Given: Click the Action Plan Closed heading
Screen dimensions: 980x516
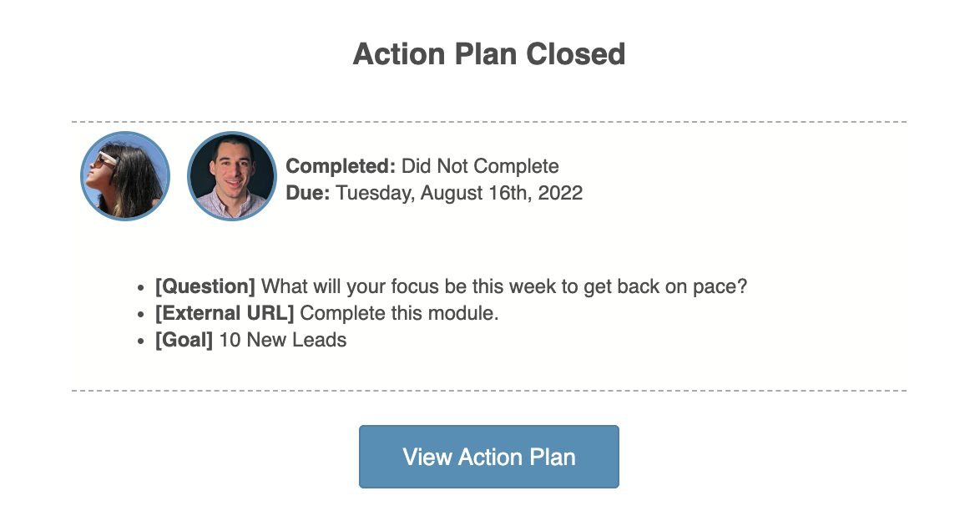Looking at the screenshot, I should click(x=489, y=53).
